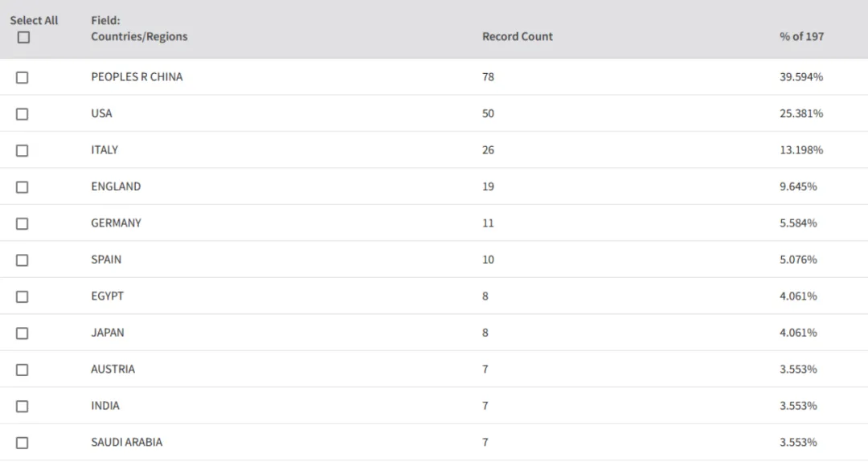Image resolution: width=868 pixels, height=462 pixels.
Task: Click the record count 50 for USA
Action: pos(488,113)
